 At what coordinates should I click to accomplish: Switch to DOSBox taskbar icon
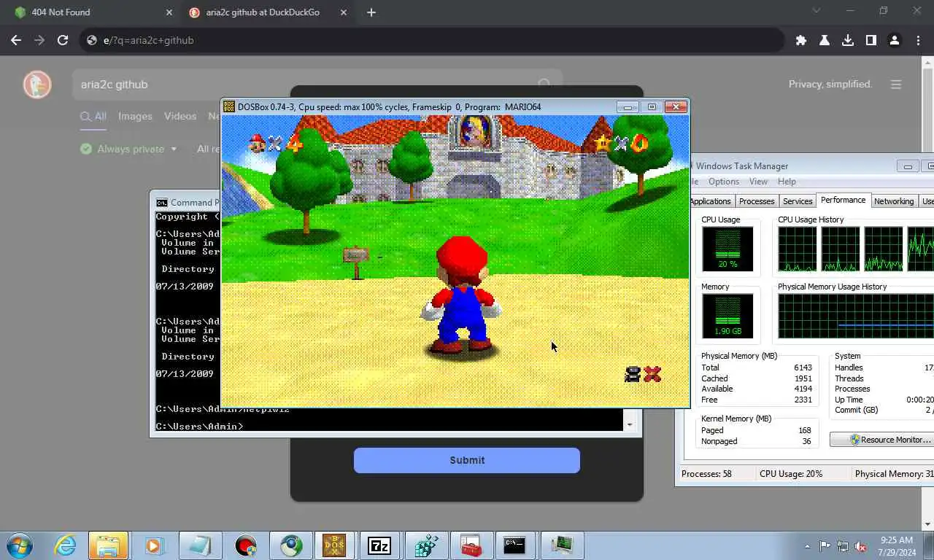(x=334, y=545)
